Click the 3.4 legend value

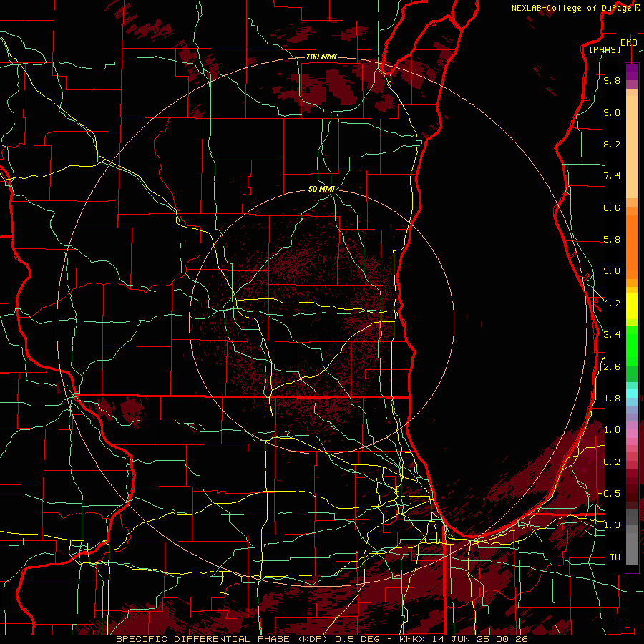click(x=612, y=334)
